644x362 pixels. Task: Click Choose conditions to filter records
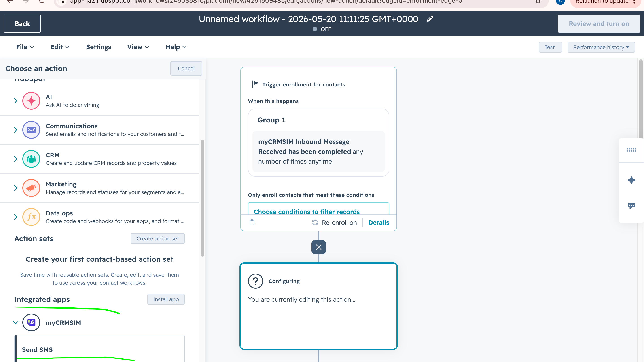307,212
